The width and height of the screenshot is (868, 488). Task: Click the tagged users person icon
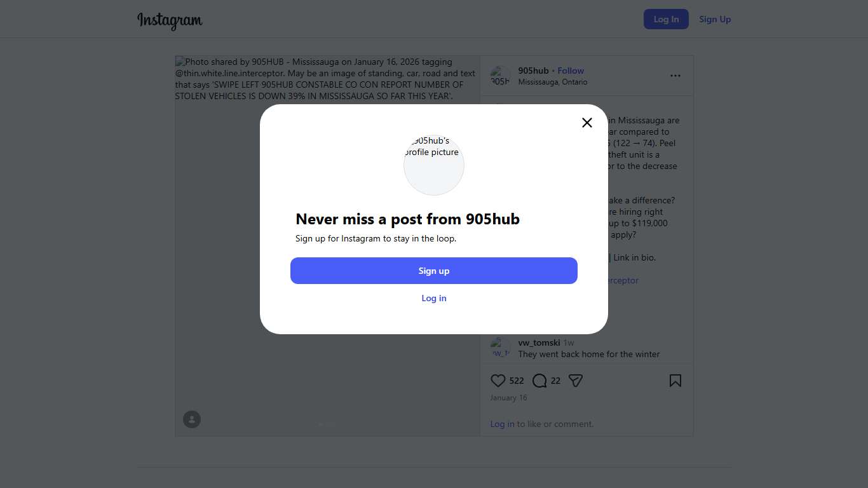(192, 419)
